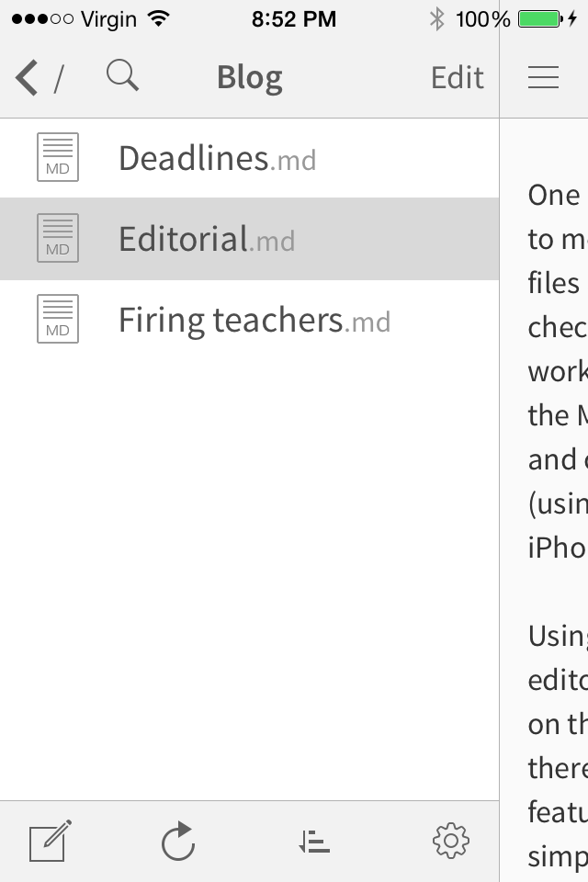Tap the Wi-Fi status icon
Viewport: 588px width, 882px height.
click(159, 18)
